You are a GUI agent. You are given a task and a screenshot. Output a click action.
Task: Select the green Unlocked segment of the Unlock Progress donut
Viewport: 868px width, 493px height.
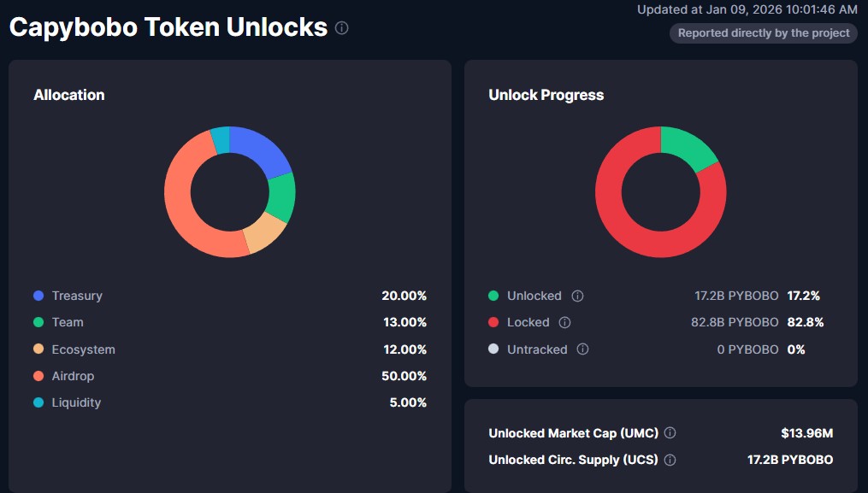(x=688, y=146)
